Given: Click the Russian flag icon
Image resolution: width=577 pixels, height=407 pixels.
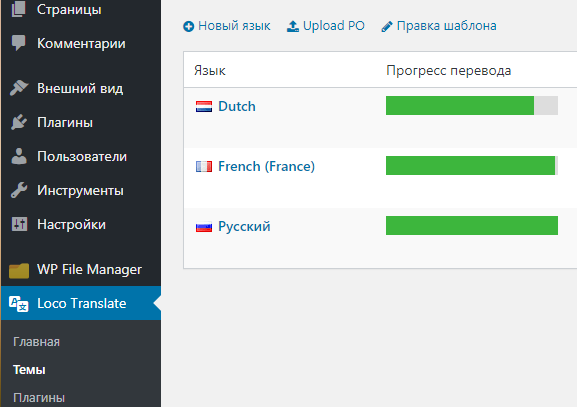Looking at the screenshot, I should (204, 226).
